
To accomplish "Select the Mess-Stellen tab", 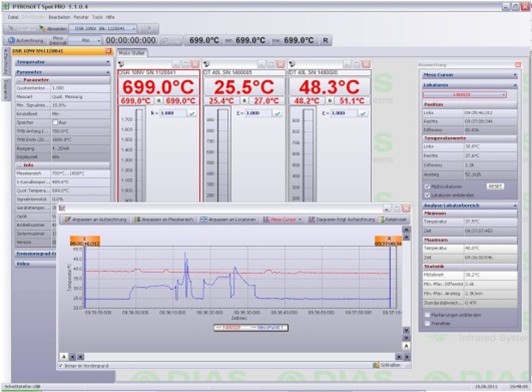I will [x=132, y=53].
